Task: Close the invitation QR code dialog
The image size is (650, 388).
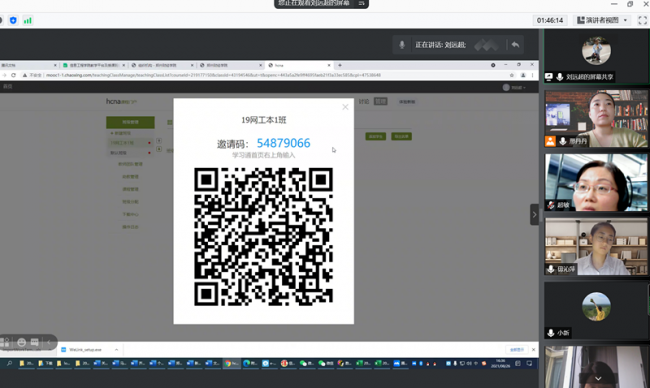Action: point(345,107)
